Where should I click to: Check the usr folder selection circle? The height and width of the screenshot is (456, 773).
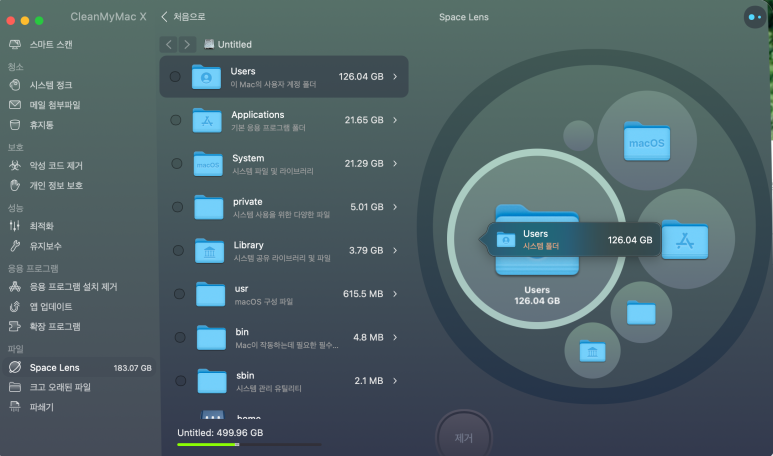pyautogui.click(x=179, y=294)
